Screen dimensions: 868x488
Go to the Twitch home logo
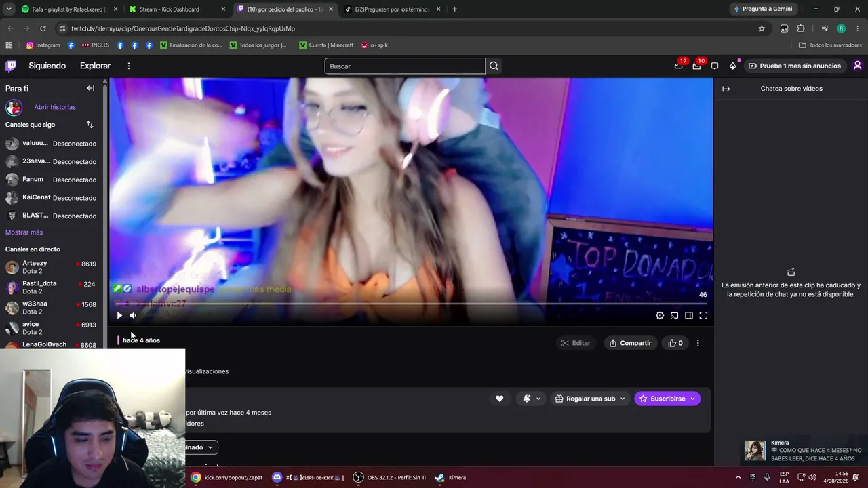click(11, 66)
